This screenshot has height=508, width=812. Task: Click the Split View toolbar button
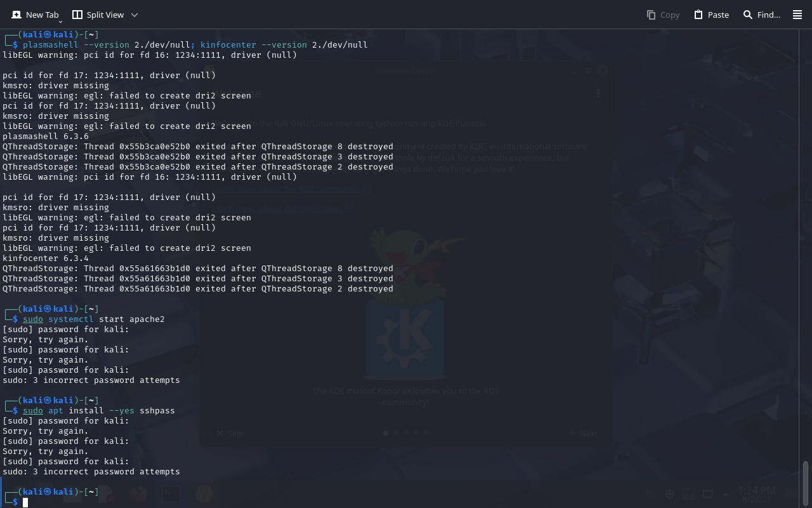coord(98,15)
